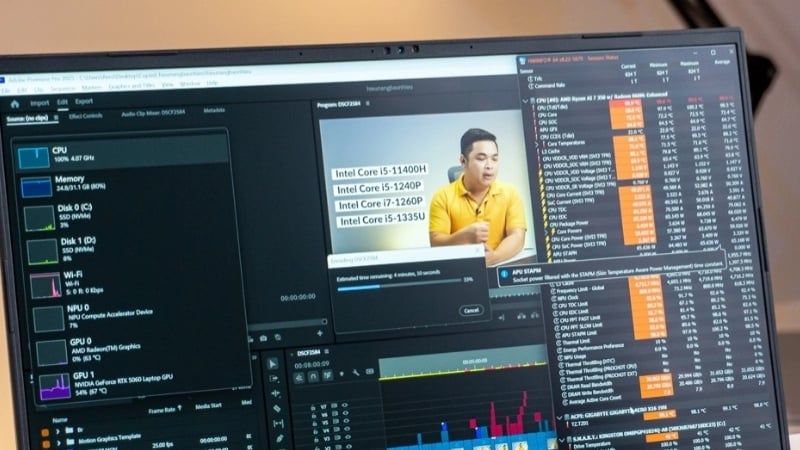Click the Current column header in HWiNFO
This screenshot has height=450, width=800.
tap(628, 66)
